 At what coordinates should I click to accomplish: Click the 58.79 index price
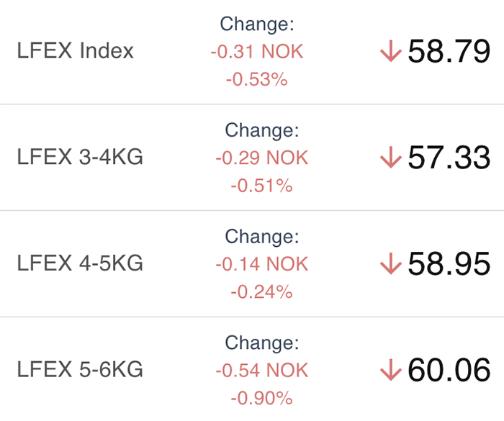(x=449, y=52)
